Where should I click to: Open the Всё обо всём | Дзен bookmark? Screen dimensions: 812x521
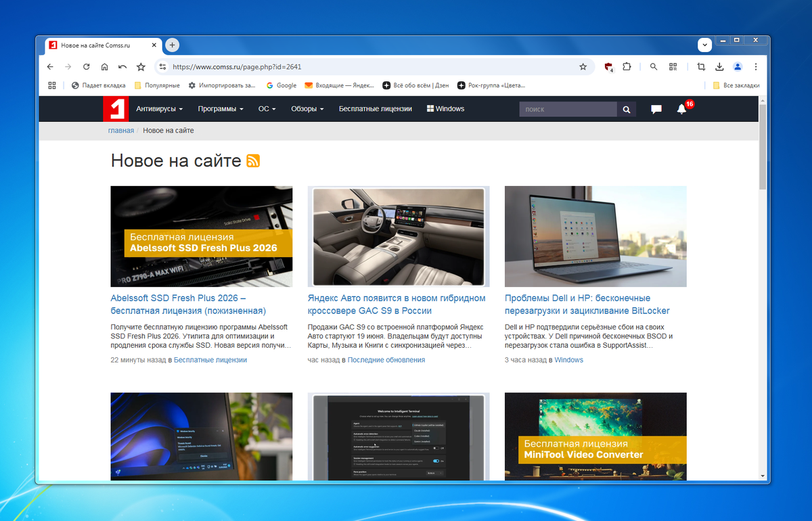pos(415,86)
